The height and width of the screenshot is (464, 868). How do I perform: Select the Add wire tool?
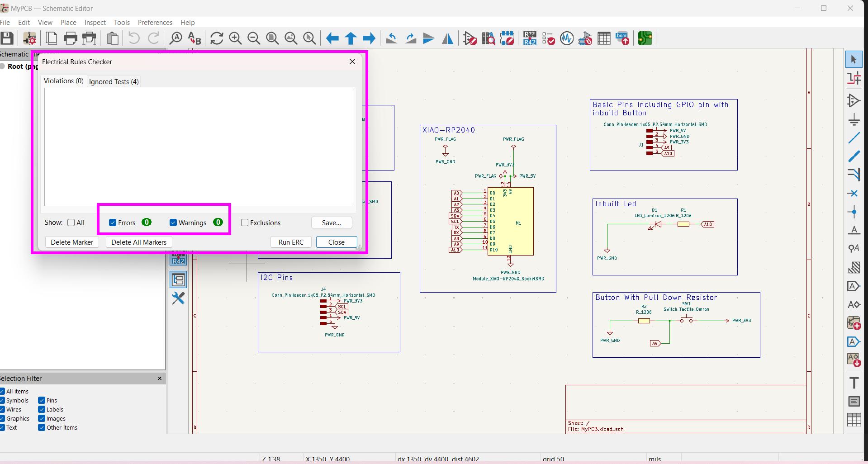pos(854,137)
